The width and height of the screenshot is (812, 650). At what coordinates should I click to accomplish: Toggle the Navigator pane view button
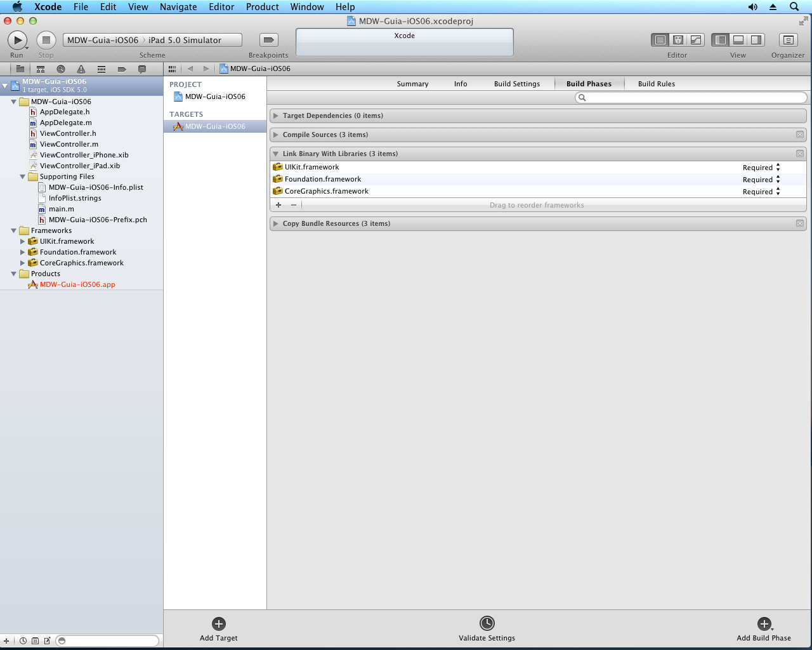[721, 40]
